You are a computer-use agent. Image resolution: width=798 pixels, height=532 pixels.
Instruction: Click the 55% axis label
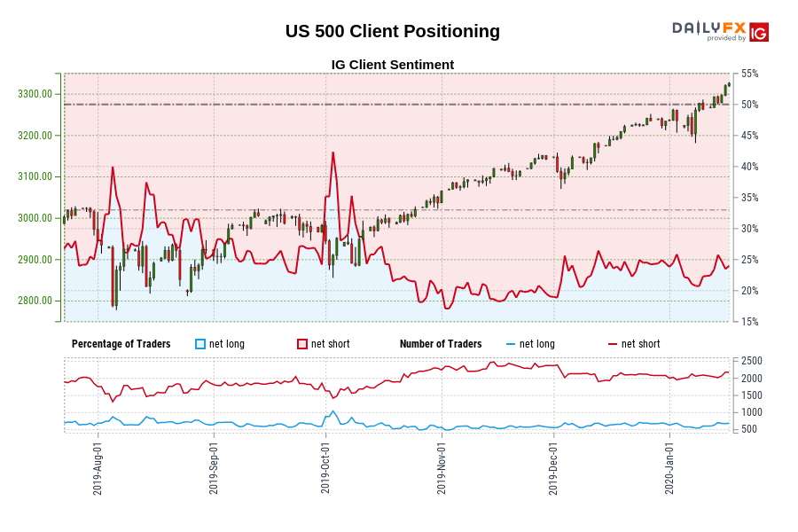tap(749, 74)
